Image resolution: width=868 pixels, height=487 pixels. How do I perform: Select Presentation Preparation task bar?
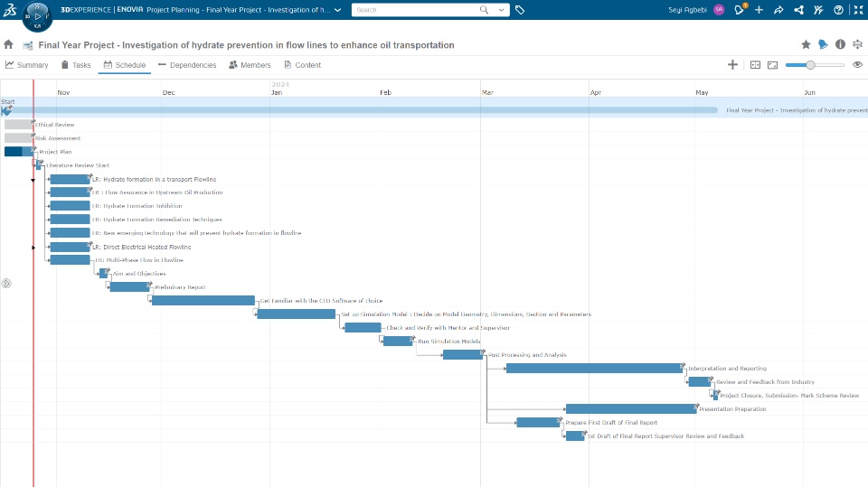[631, 408]
